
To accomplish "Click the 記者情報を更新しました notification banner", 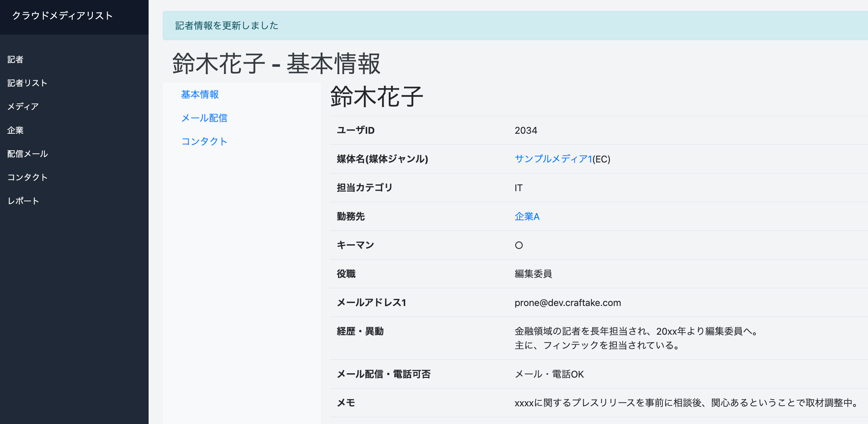I will click(226, 25).
